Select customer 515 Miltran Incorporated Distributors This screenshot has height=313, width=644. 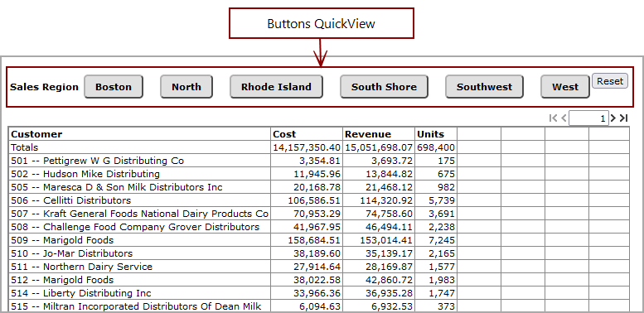pyautogui.click(x=139, y=306)
